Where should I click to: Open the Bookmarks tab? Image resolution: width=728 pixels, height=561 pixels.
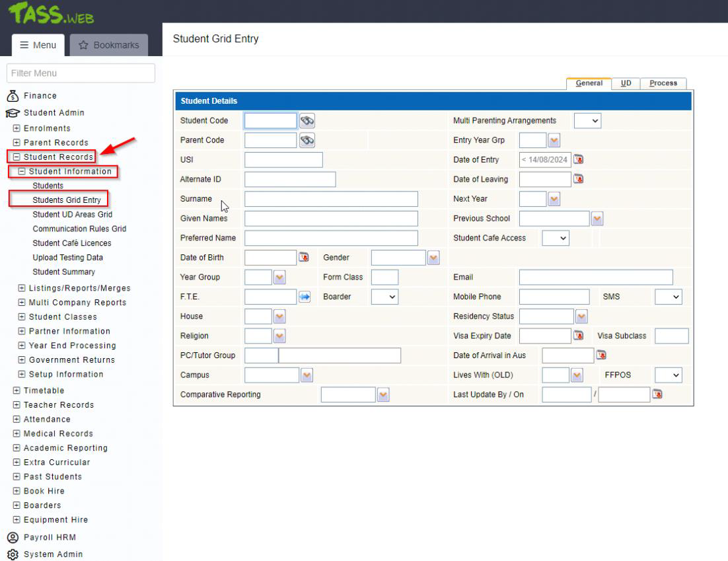[109, 45]
